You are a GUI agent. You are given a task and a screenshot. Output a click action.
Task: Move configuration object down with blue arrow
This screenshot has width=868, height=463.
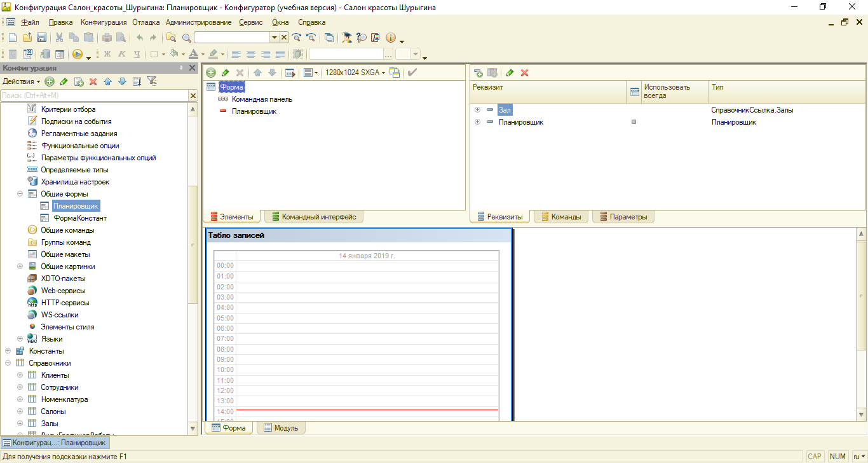coord(123,81)
